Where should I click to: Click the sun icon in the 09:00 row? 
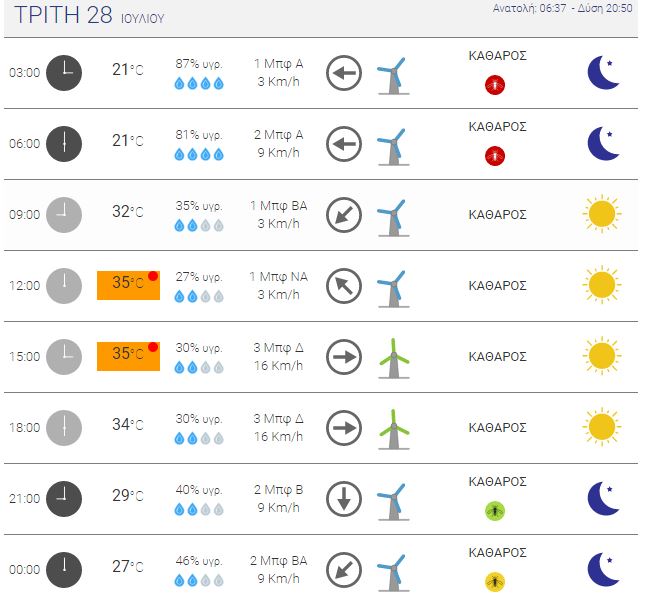point(602,214)
